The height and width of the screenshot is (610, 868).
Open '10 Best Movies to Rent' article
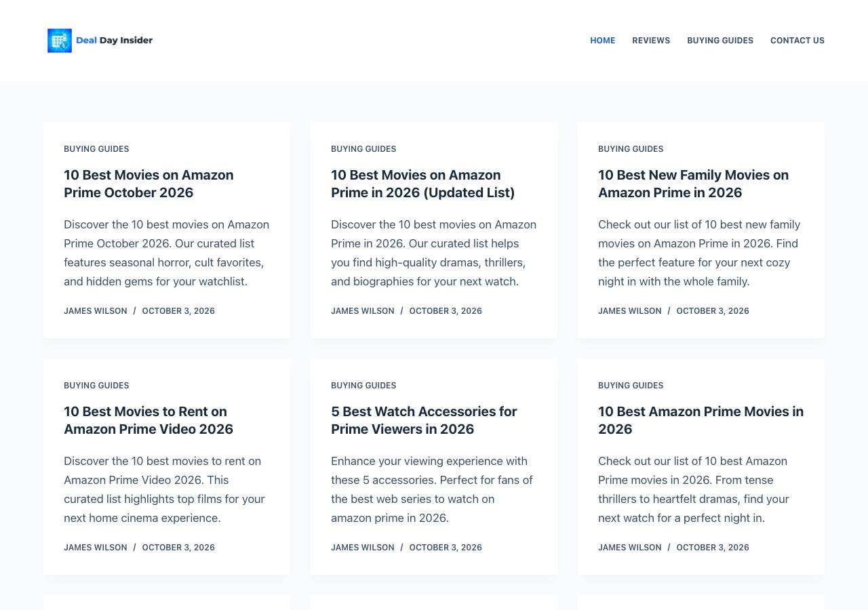[x=149, y=420]
